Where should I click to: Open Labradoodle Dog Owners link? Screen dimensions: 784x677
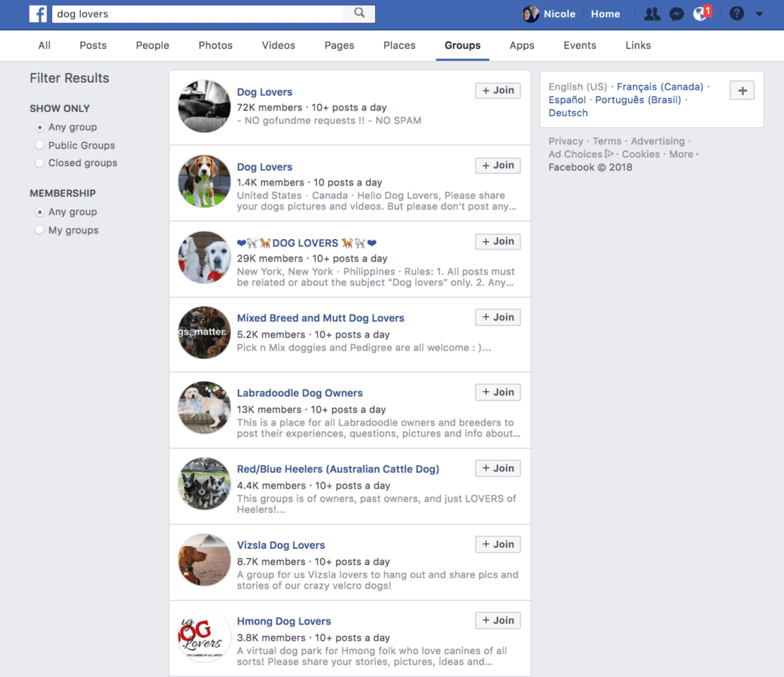pyautogui.click(x=299, y=392)
